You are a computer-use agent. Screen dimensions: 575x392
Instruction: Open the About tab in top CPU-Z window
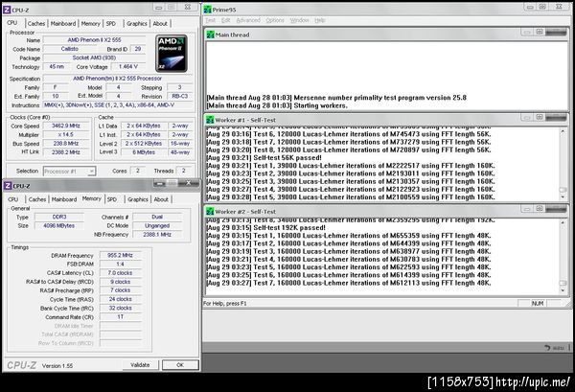(160, 23)
